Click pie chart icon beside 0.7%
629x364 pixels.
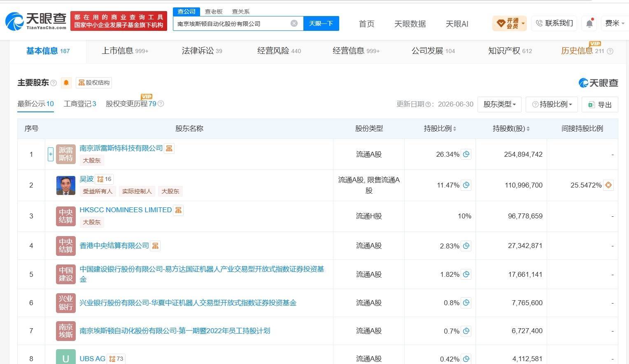[x=466, y=331]
